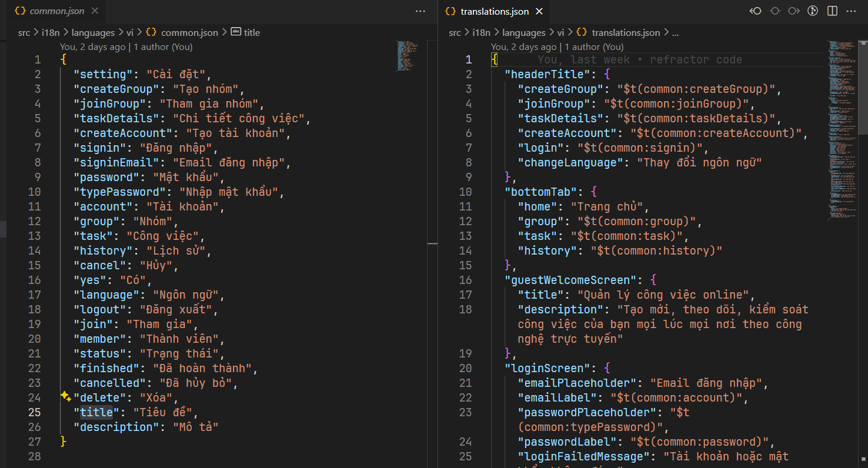This screenshot has width=868, height=468.
Task: Click the "headerTitle" key in translations.json
Action: (x=547, y=74)
